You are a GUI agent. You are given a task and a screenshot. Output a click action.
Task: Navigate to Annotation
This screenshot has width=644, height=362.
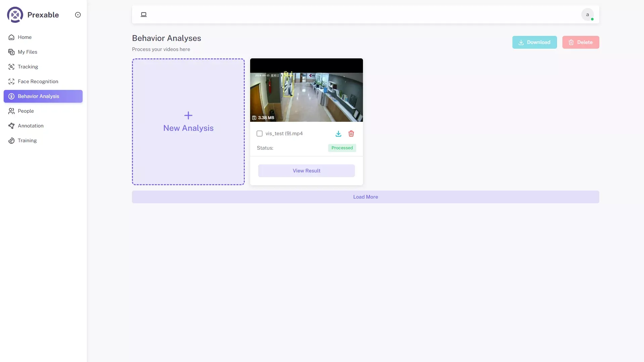click(43, 126)
